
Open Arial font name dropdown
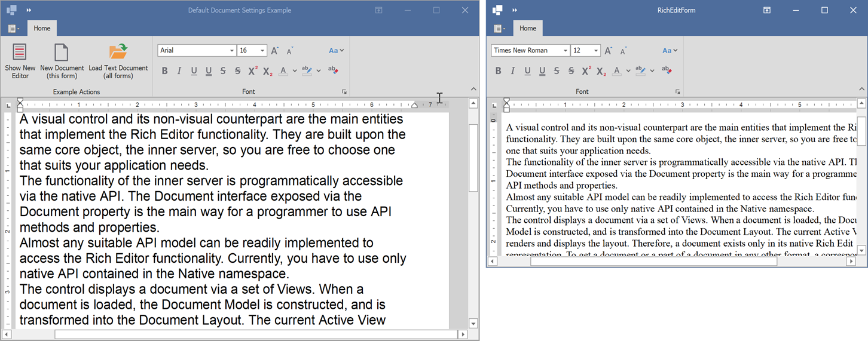(x=232, y=51)
